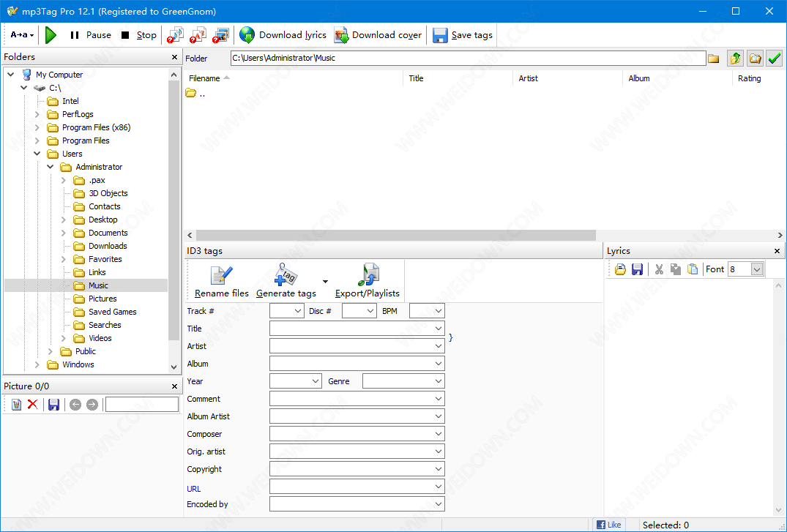Go to next picture arrow

(x=92, y=405)
